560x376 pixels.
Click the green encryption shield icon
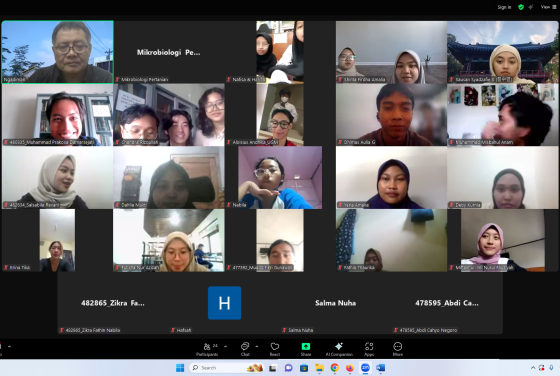(521, 7)
